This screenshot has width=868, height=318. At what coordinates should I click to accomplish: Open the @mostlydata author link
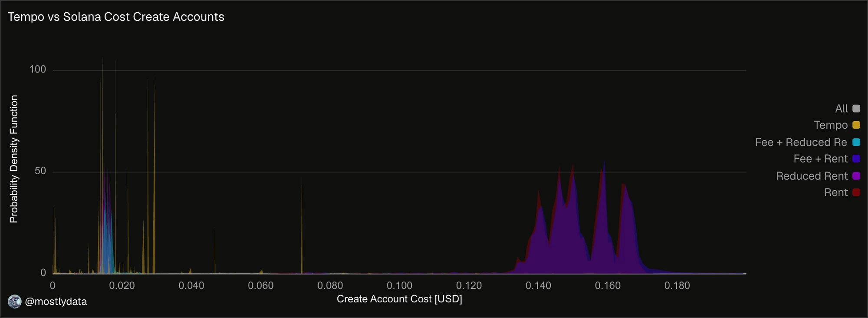click(56, 301)
